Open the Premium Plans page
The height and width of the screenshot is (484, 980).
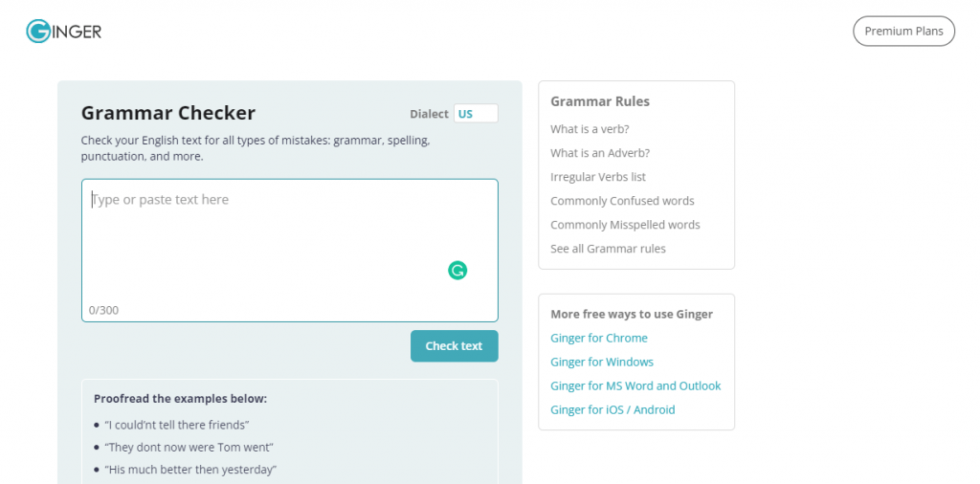(903, 32)
